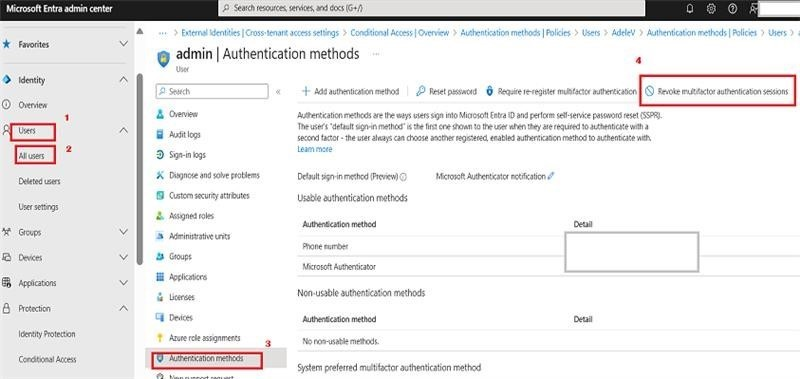This screenshot has height=379, width=800.
Task: Click the Groups icon in left navigation
Action: (x=6, y=232)
